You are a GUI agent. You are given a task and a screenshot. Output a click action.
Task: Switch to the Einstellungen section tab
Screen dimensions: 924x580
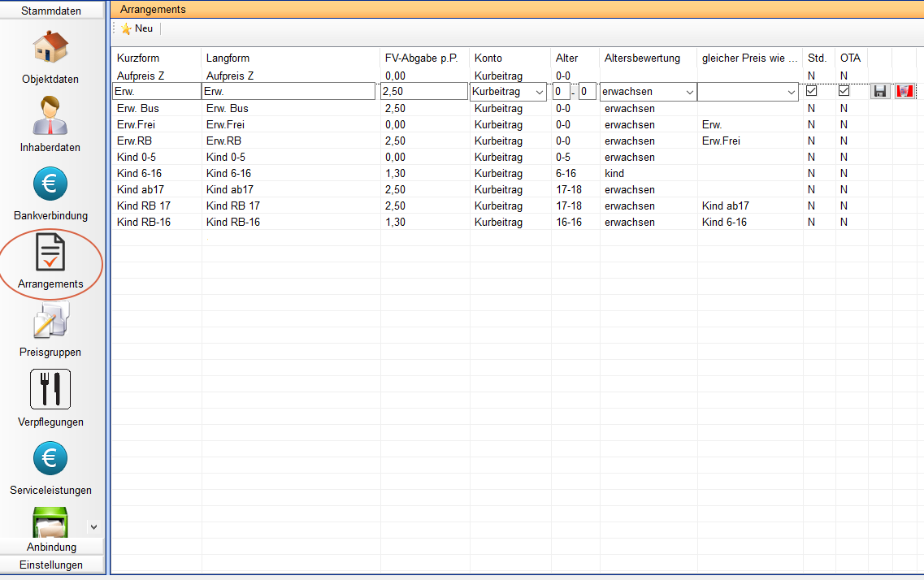click(x=51, y=565)
